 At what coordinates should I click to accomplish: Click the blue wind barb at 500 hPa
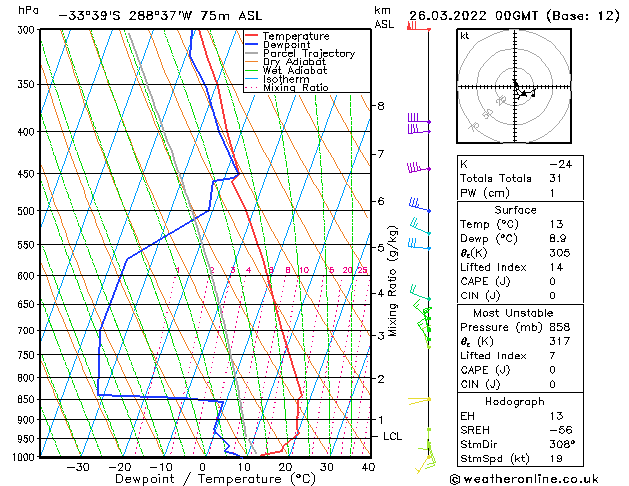pyautogui.click(x=419, y=205)
